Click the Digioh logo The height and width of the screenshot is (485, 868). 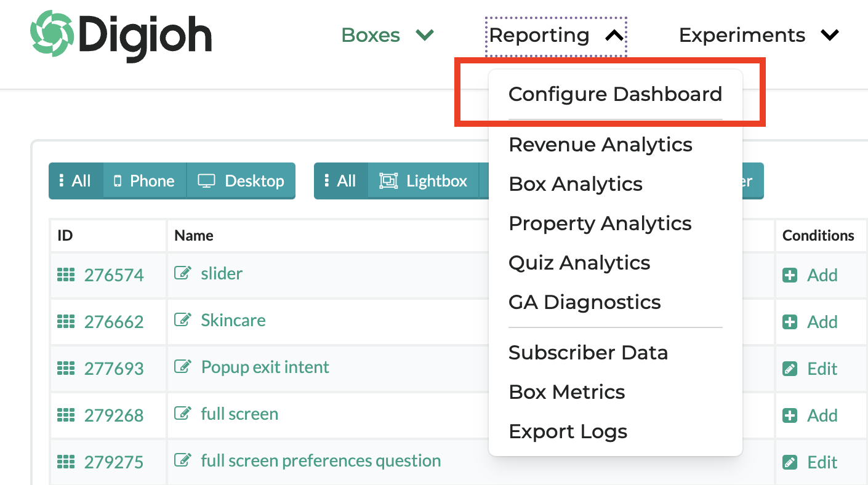121,36
